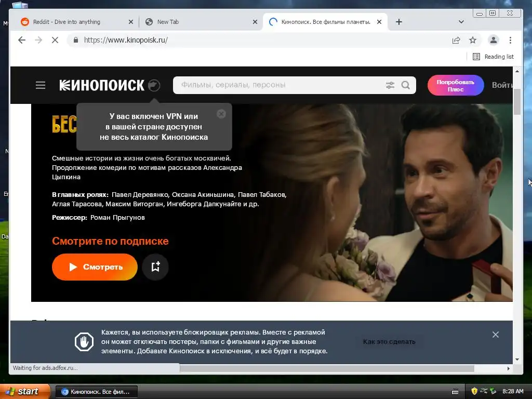Click the horizontal scrollbar thumb
This screenshot has height=399, width=532.
click(327, 368)
